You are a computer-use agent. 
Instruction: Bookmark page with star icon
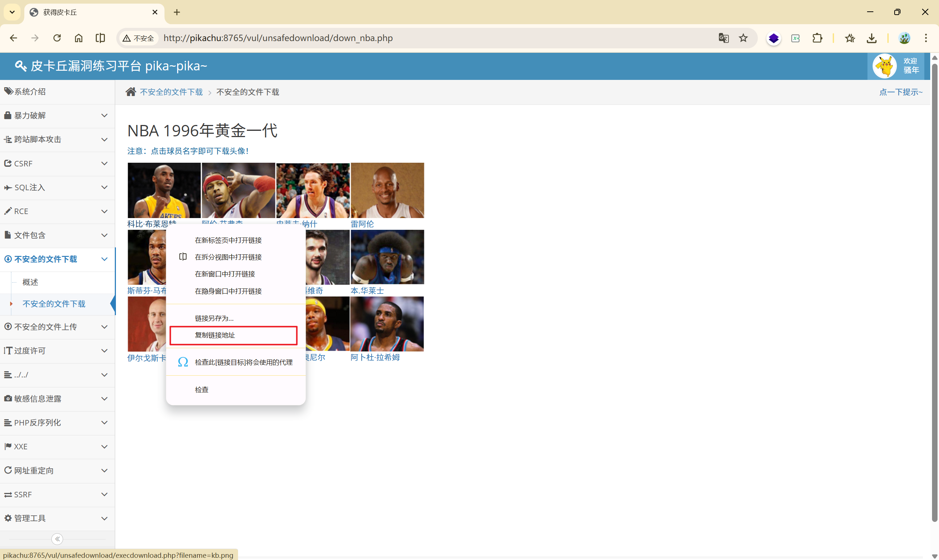pos(743,38)
